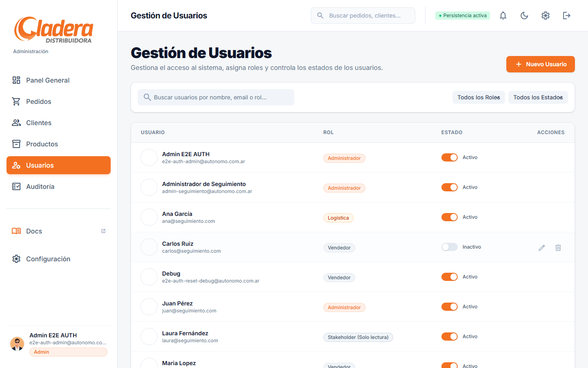The image size is (588, 368).
Task: Toggle dark mode with the moon icon
Action: [524, 15]
